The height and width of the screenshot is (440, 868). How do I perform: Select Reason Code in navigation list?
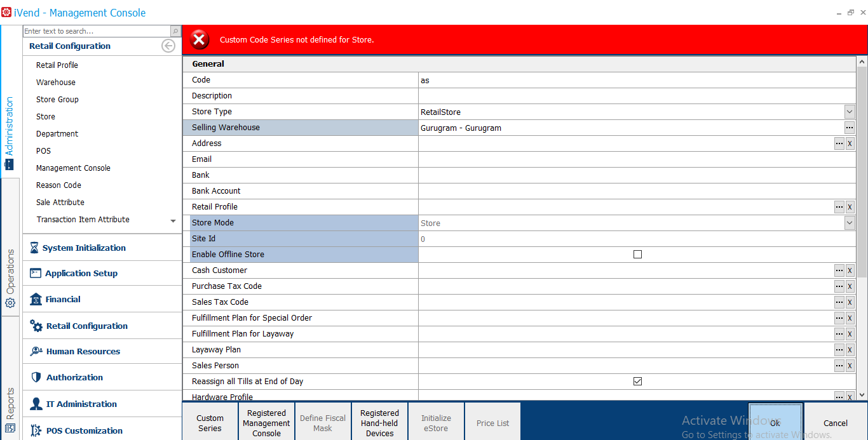click(58, 185)
